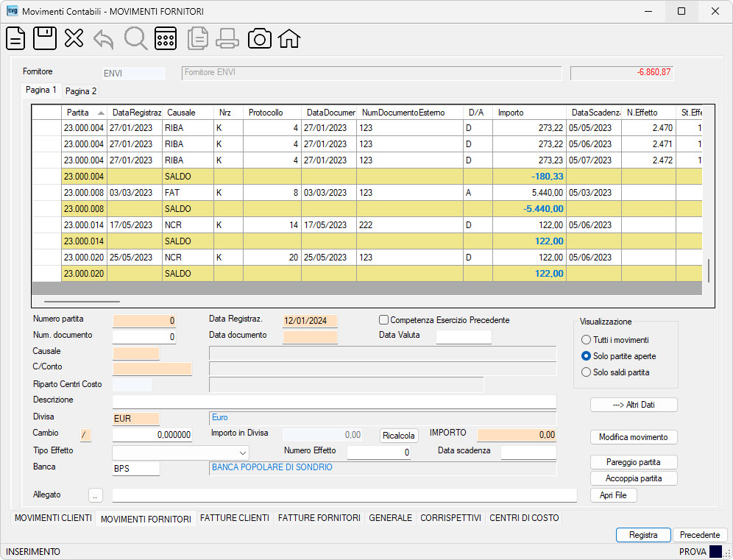Open search with the magnifier icon
Viewport: 733px width, 560px height.
point(135,38)
